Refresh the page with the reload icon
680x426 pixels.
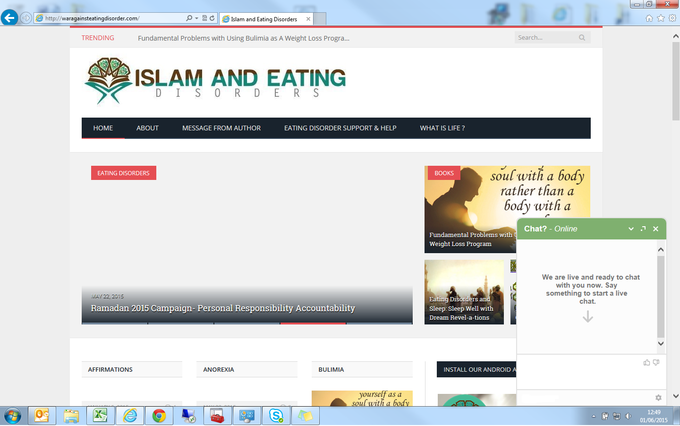pyautogui.click(x=212, y=18)
